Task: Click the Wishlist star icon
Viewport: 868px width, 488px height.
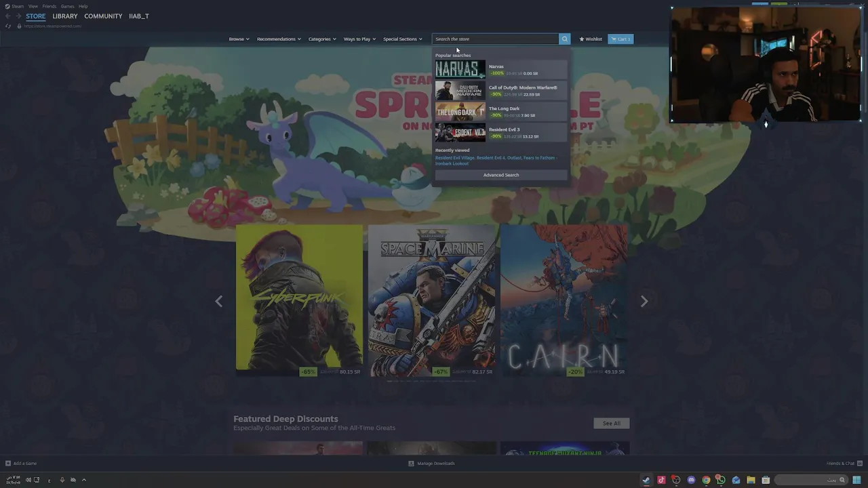Action: tap(581, 39)
